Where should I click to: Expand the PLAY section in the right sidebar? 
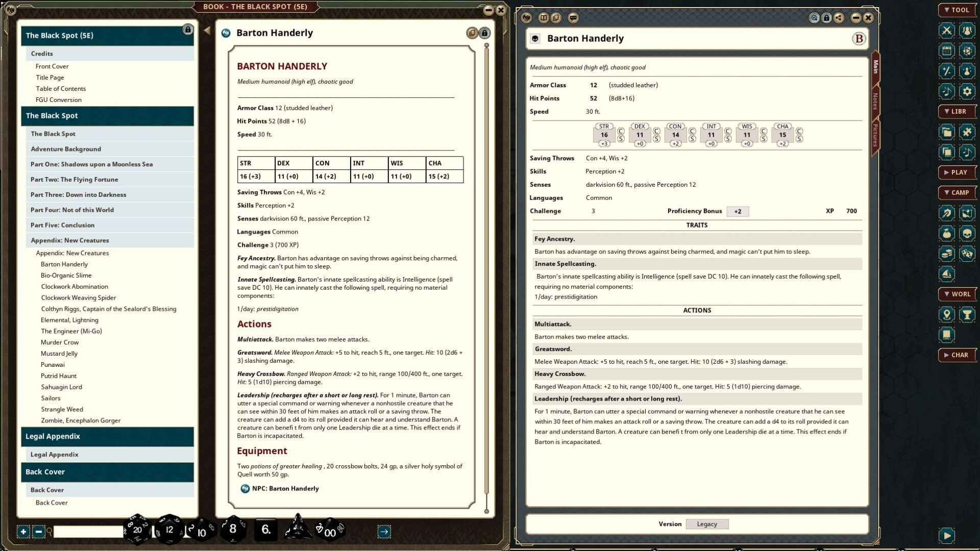click(957, 172)
